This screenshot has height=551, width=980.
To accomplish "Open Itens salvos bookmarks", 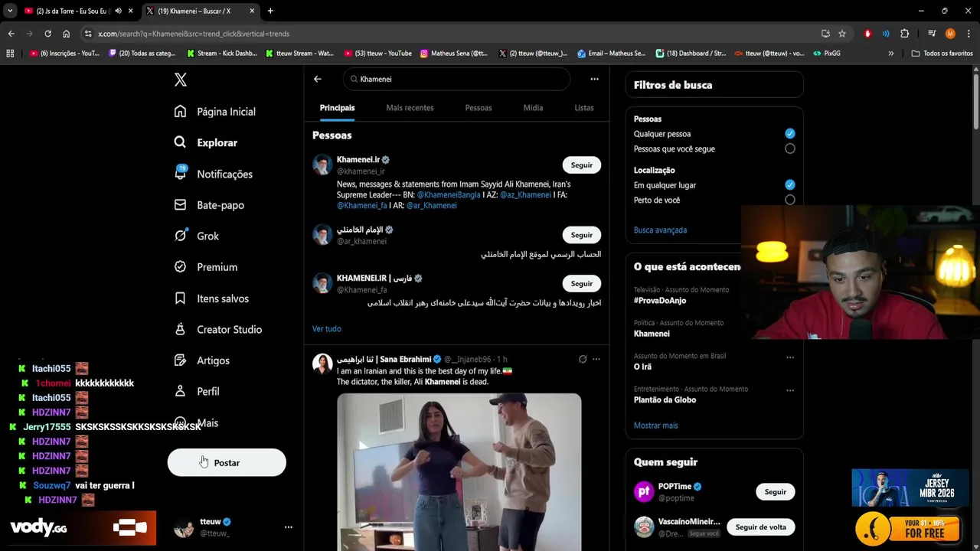I will click(x=211, y=298).
